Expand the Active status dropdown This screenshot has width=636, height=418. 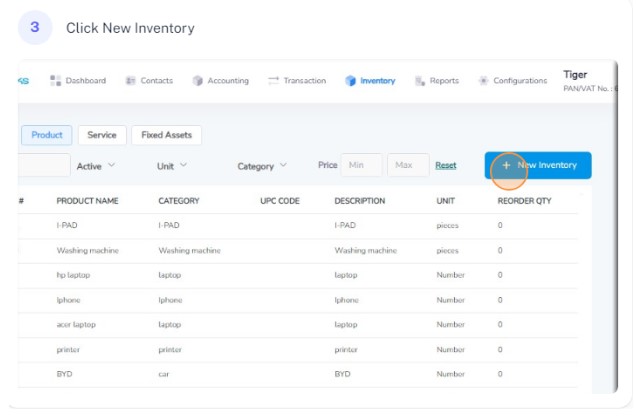96,166
